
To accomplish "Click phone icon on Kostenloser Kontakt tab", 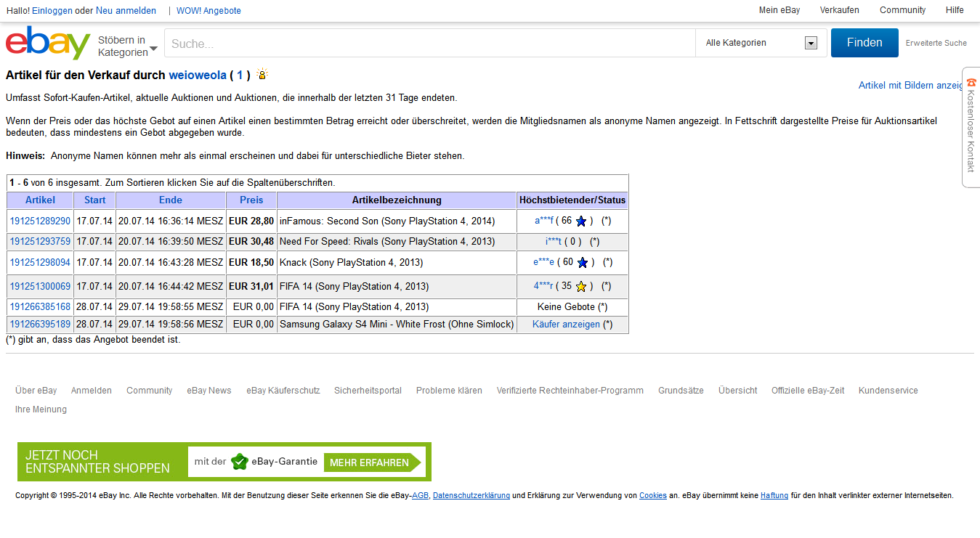I will [x=971, y=83].
